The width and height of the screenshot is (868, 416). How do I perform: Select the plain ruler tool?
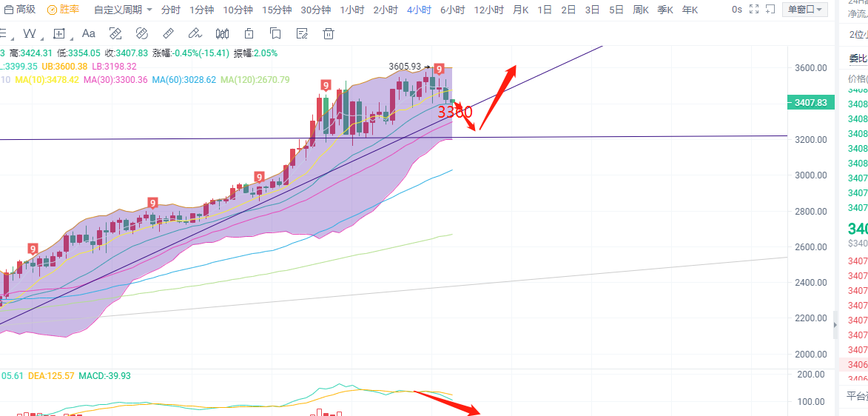[168, 34]
